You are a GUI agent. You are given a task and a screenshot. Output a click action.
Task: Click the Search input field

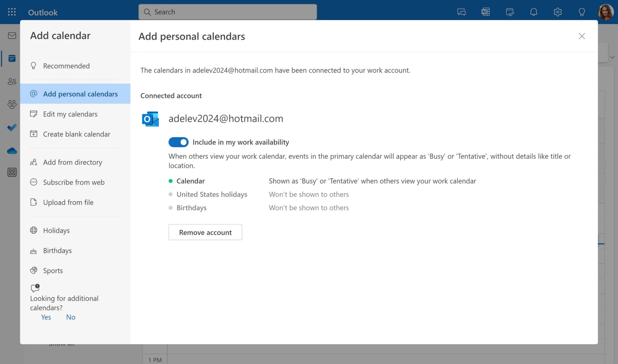pyautogui.click(x=228, y=12)
